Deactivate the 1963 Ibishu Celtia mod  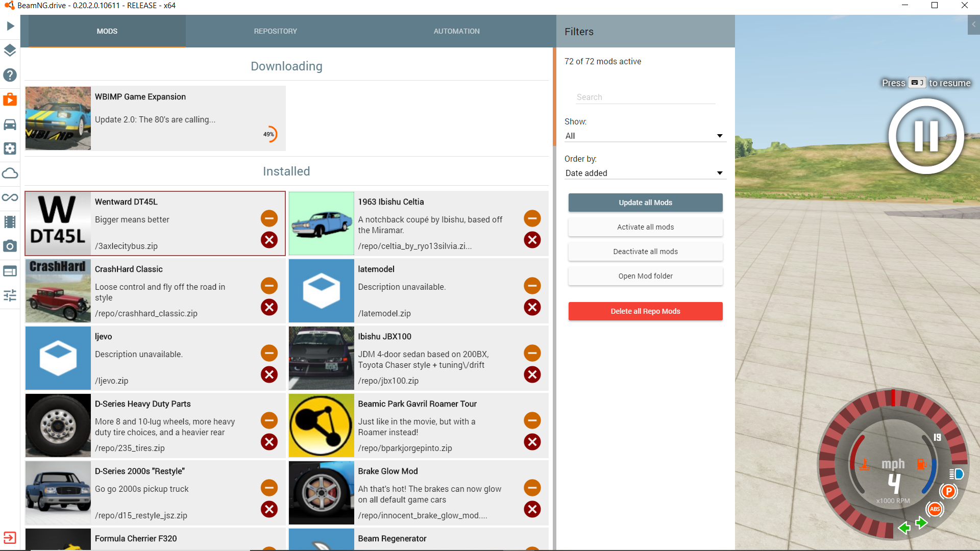532,218
